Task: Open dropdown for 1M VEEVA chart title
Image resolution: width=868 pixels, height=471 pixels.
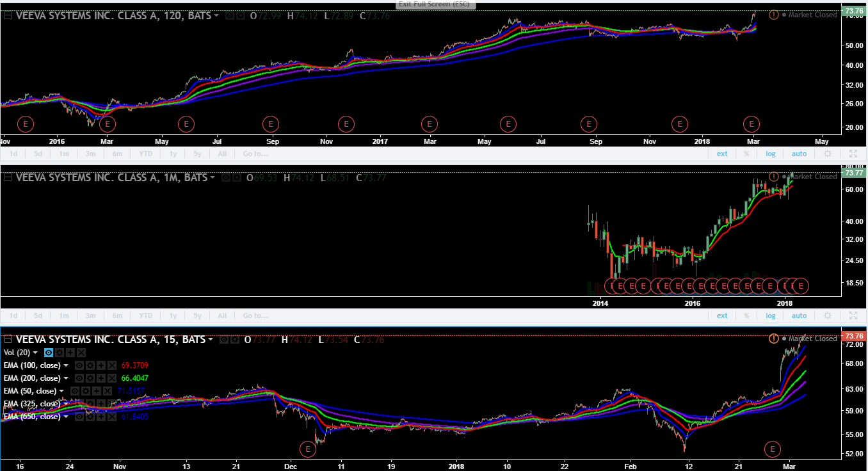Action: (x=212, y=177)
